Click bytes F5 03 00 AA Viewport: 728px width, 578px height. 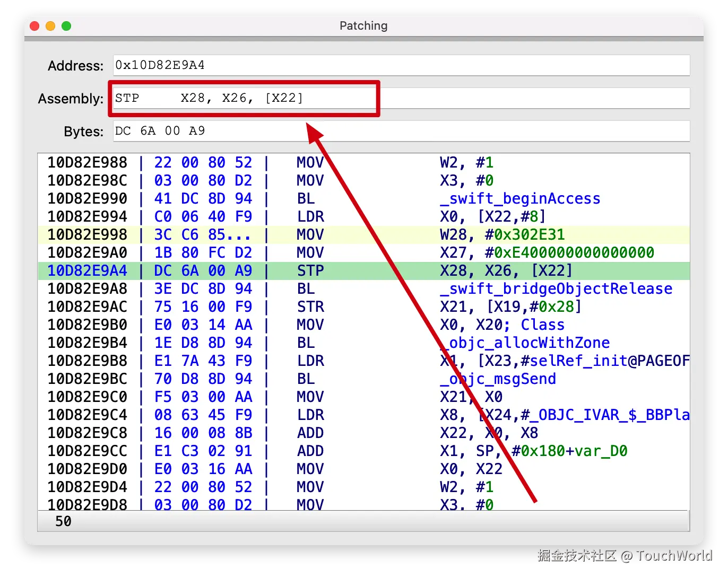[203, 397]
